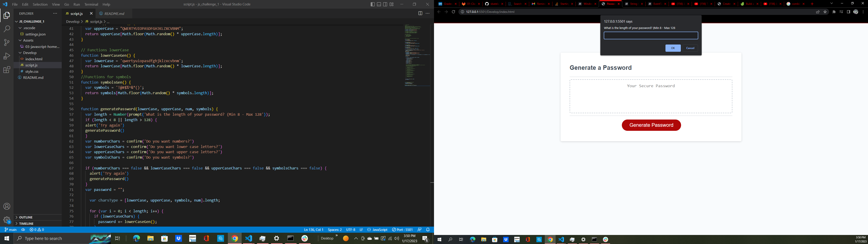This screenshot has width=868, height=244.
Task: Open the Accounts icon in activity bar
Action: tap(7, 206)
